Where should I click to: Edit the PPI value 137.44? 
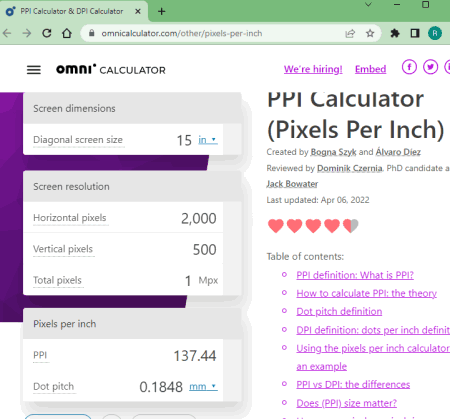pos(195,356)
